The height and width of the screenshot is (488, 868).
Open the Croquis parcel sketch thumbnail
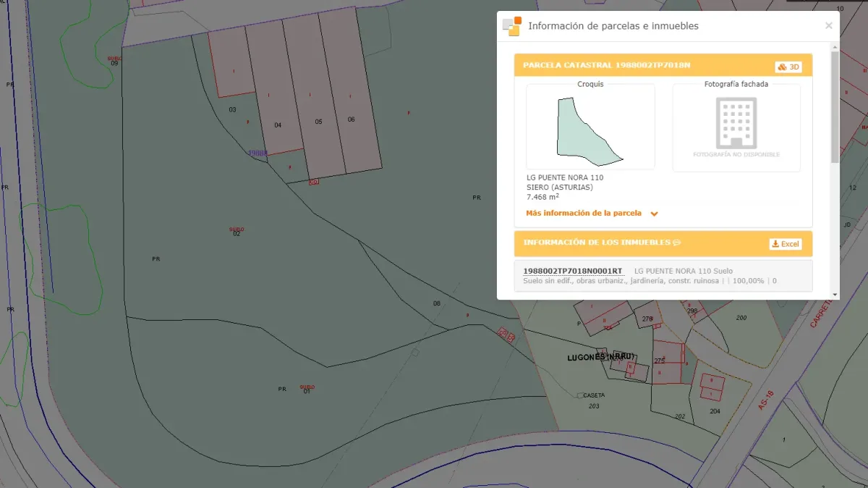[x=590, y=127]
